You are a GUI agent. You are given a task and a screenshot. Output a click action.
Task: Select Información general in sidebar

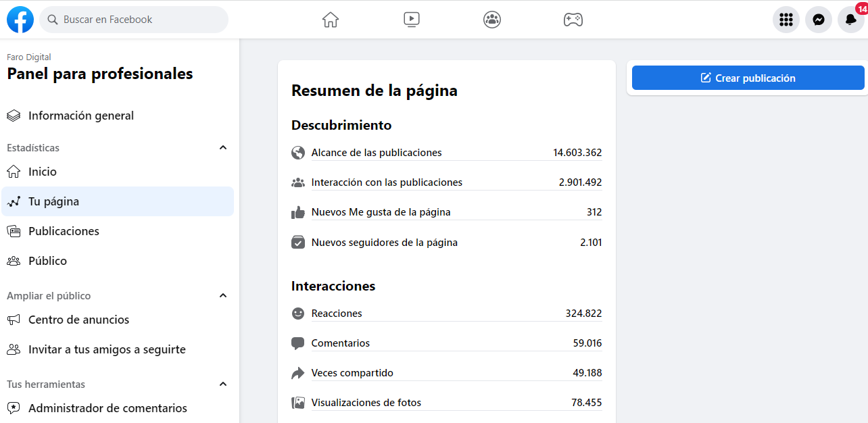(x=81, y=116)
